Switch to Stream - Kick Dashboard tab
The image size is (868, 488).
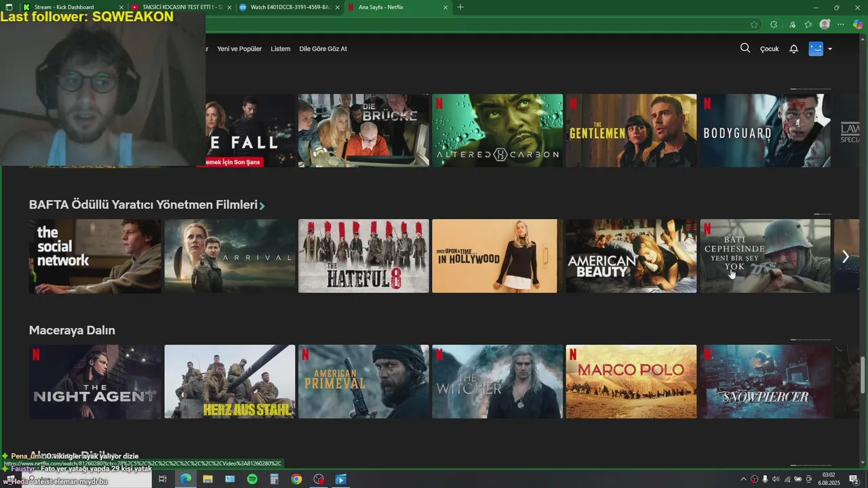pyautogui.click(x=73, y=7)
